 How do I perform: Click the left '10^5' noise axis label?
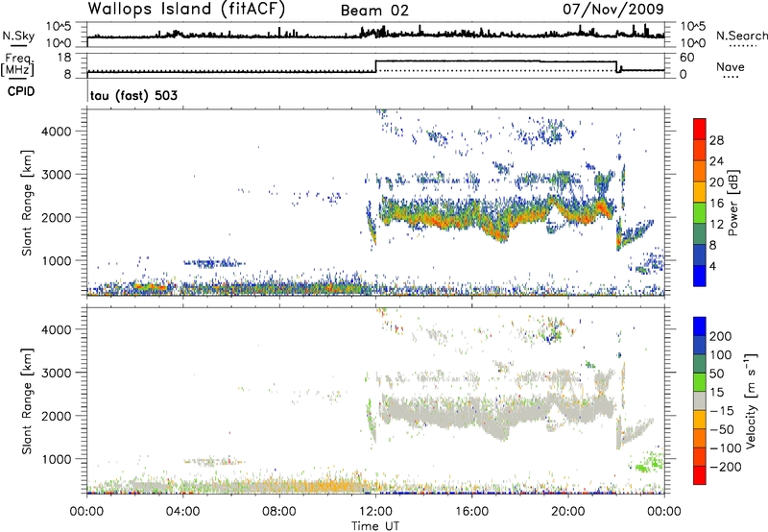[x=59, y=27]
